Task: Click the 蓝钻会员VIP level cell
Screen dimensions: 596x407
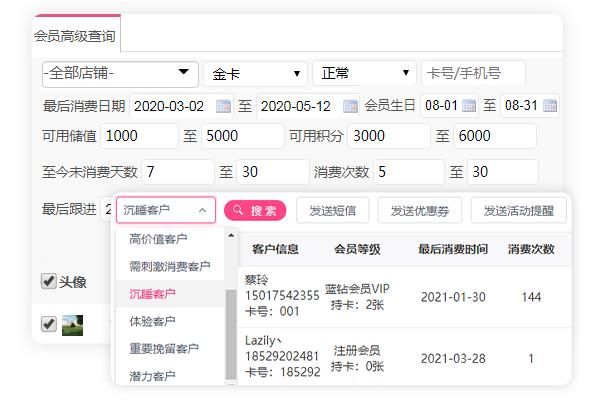Action: coord(357,289)
